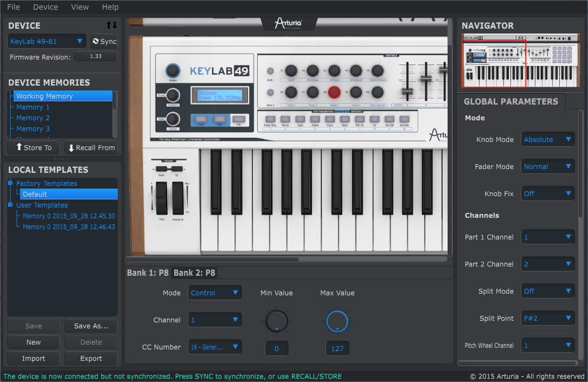
Task: Select knob P5 in the top row
Action: pyautogui.click(x=378, y=70)
